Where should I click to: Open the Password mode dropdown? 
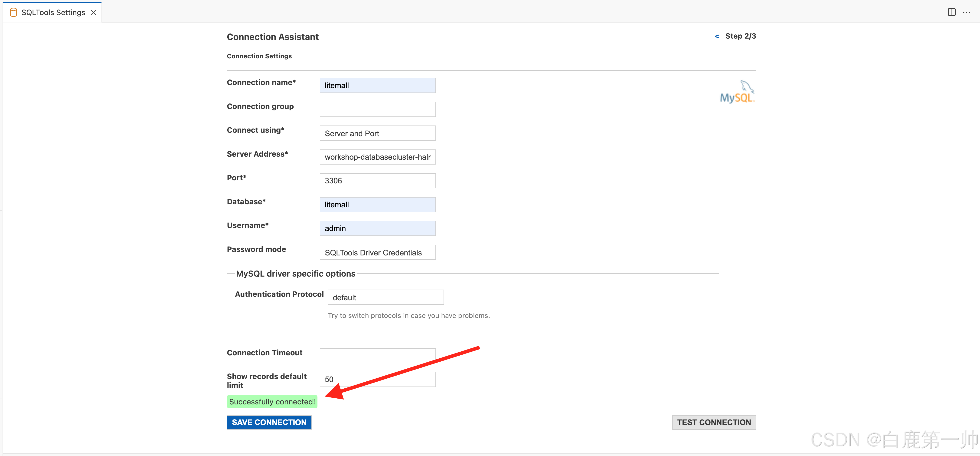point(377,252)
